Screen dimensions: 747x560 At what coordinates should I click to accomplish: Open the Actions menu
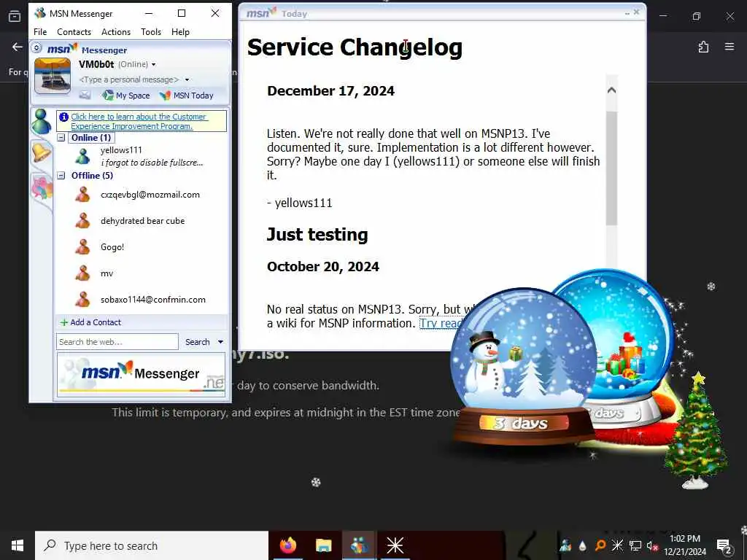(116, 32)
